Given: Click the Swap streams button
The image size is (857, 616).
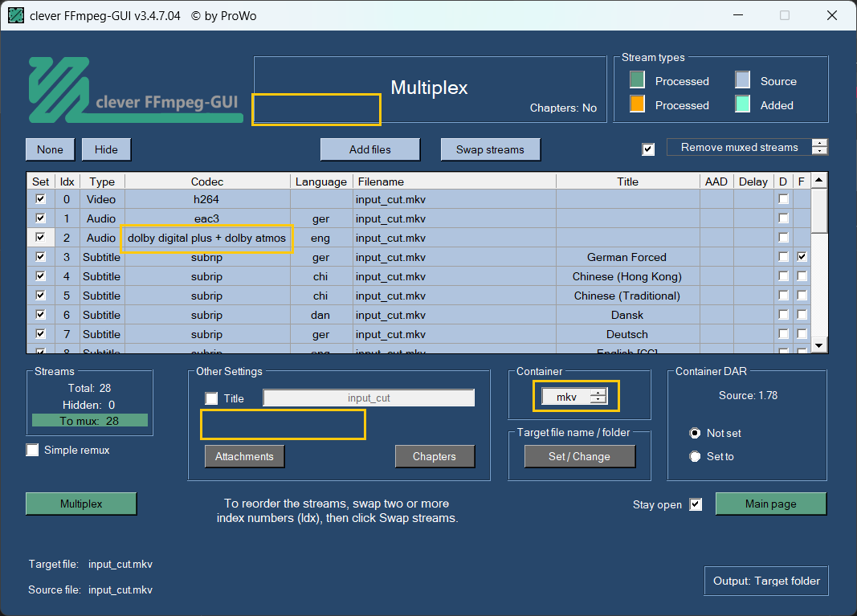Looking at the screenshot, I should click(490, 149).
